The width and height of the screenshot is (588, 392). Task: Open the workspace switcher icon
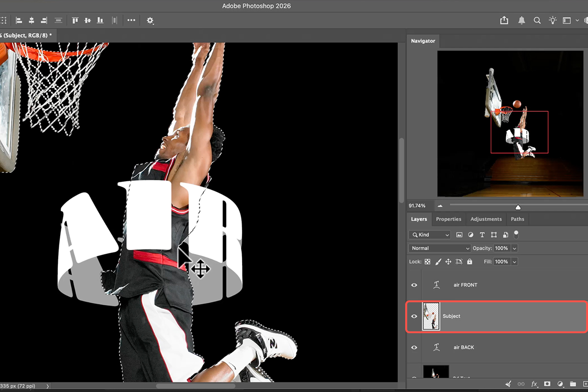tap(567, 21)
